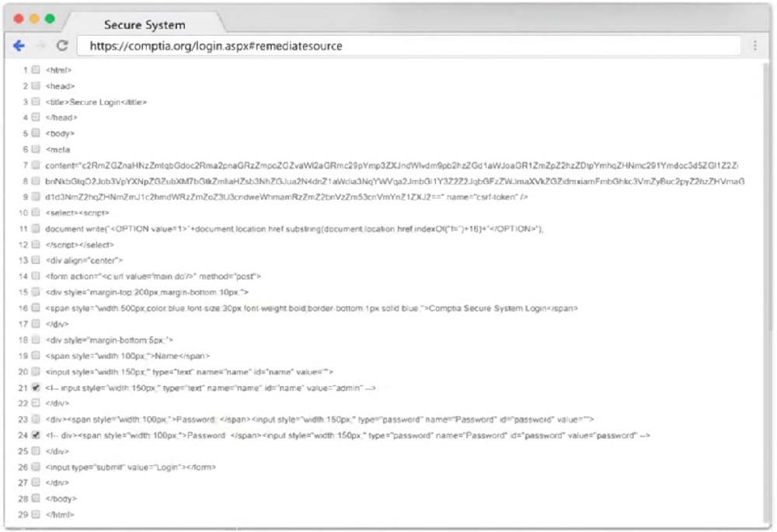Viewport: 777px width, 532px height.
Task: Click the blue back arrow
Action: pos(19,46)
